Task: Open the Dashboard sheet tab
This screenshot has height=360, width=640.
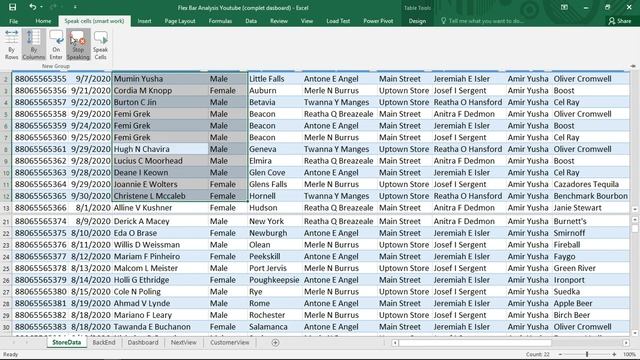Action: (143, 342)
